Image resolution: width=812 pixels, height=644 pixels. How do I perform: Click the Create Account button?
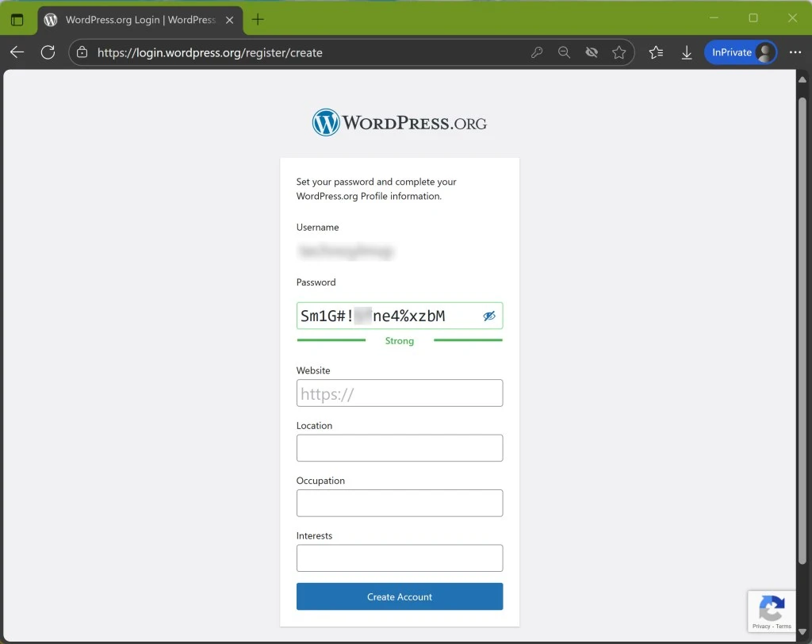click(400, 596)
